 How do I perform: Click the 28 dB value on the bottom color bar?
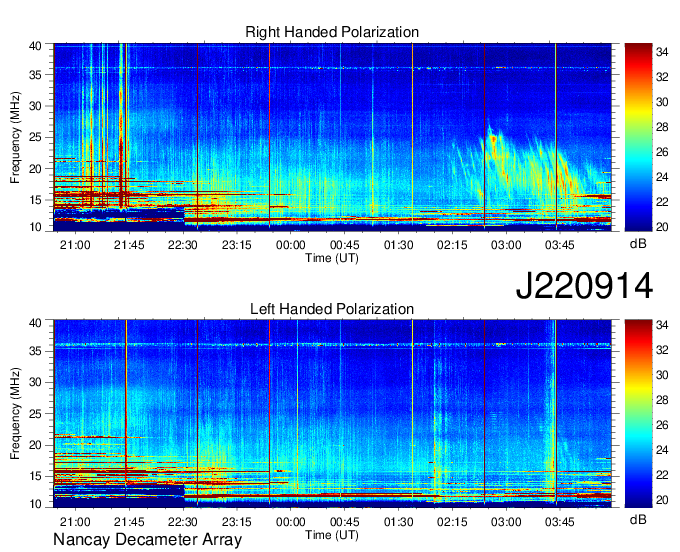pos(662,399)
